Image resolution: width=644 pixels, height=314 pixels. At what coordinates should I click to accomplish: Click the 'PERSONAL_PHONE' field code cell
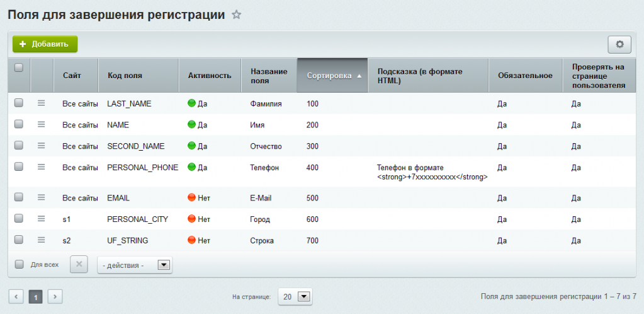142,168
